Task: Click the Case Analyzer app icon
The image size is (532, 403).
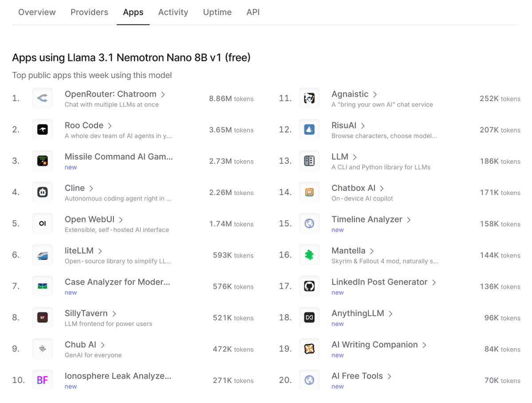Action: (43, 286)
